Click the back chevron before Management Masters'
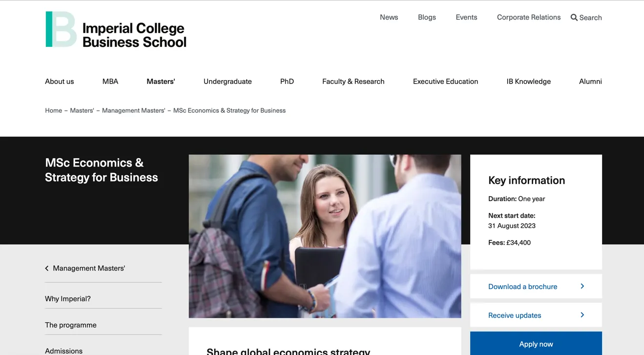 (x=47, y=268)
